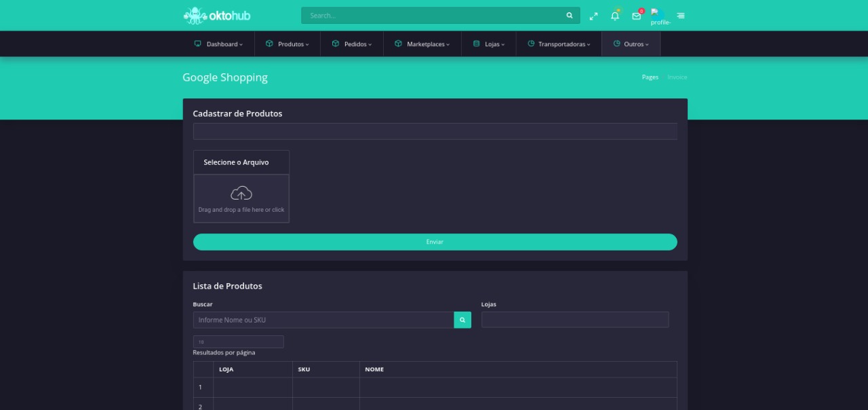Screen dimensions: 868x410
Task: Click the teal product search button
Action: (462, 320)
